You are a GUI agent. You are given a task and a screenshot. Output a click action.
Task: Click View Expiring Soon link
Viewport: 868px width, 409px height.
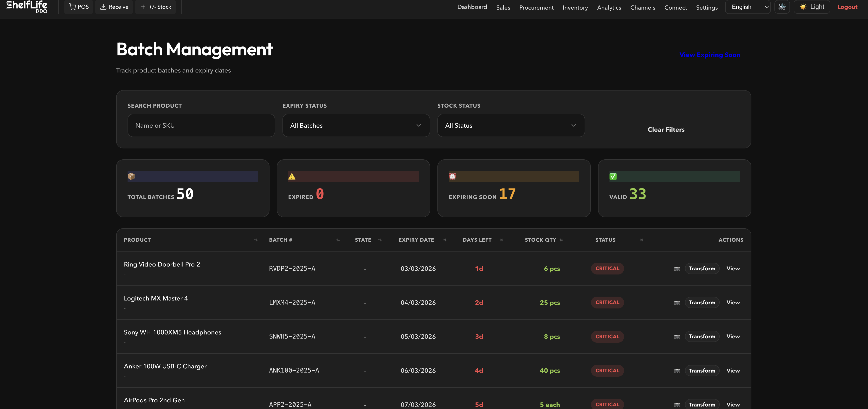710,55
